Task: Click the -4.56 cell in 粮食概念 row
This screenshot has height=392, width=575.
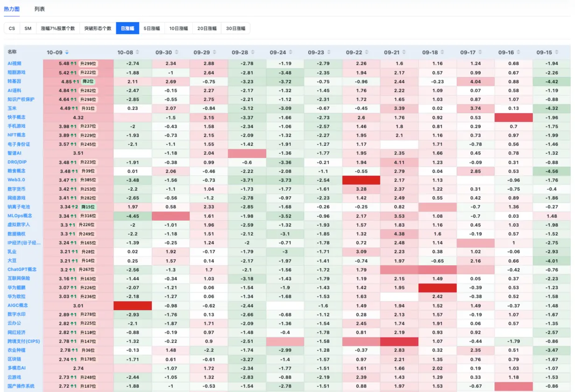Action: click(552, 171)
